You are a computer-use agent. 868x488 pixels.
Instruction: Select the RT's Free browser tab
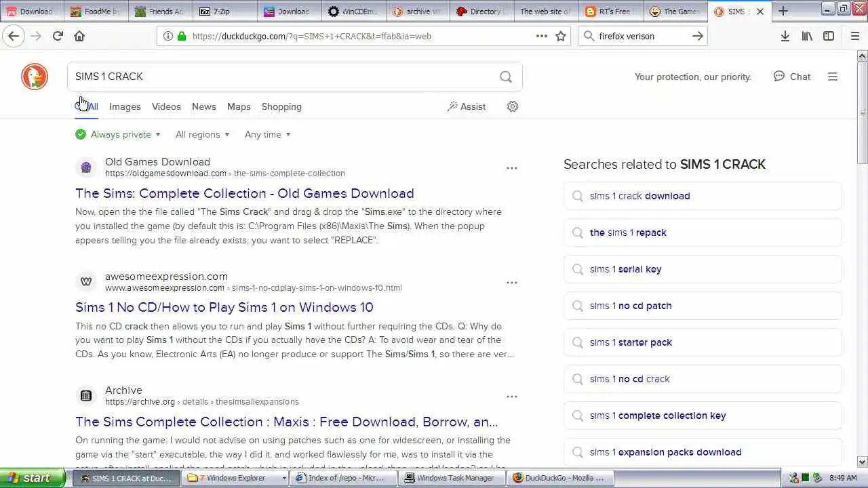(x=611, y=11)
